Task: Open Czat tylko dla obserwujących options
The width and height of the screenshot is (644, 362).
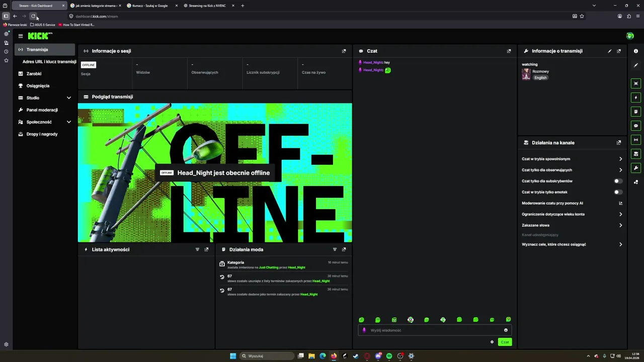Action: pos(572,170)
